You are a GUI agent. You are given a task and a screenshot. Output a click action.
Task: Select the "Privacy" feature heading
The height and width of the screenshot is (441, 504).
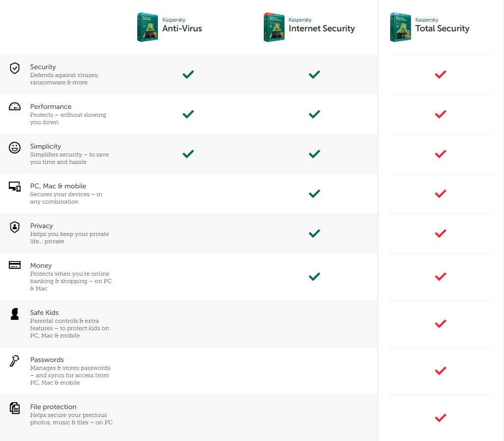pyautogui.click(x=42, y=226)
